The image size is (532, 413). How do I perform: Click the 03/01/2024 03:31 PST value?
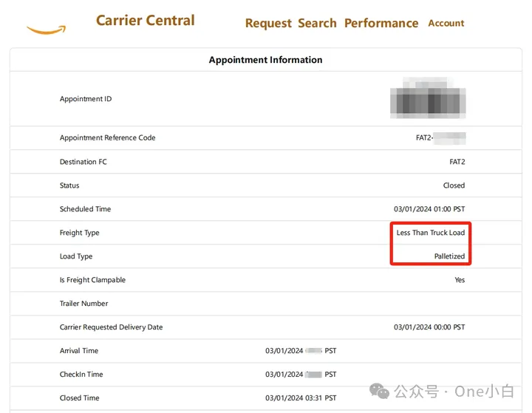pyautogui.click(x=301, y=397)
